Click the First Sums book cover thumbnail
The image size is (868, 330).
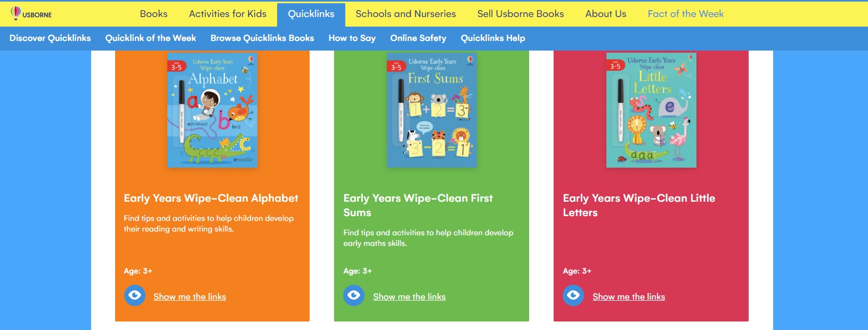[432, 110]
